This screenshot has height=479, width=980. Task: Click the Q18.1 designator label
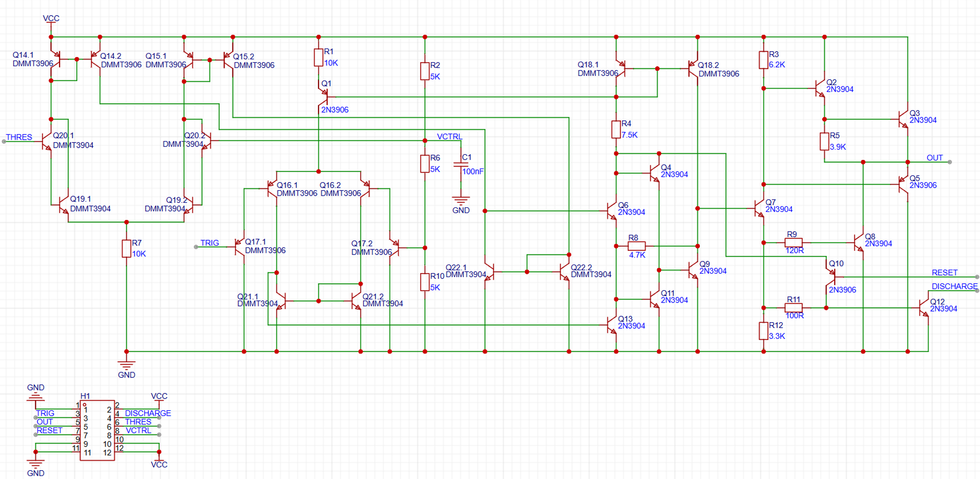click(588, 65)
